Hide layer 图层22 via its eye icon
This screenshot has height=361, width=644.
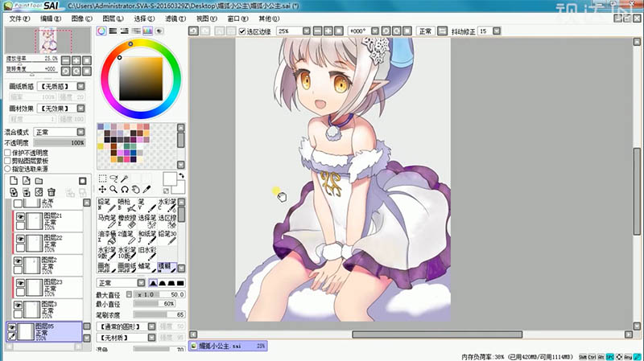click(20, 239)
